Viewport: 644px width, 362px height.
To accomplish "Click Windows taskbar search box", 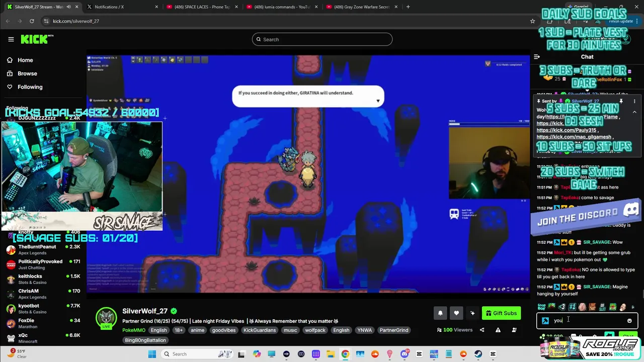I will coord(197,354).
